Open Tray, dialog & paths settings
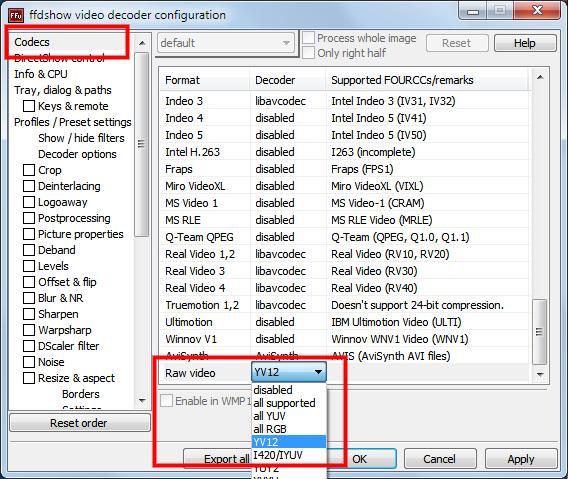This screenshot has width=568, height=479. [x=63, y=90]
